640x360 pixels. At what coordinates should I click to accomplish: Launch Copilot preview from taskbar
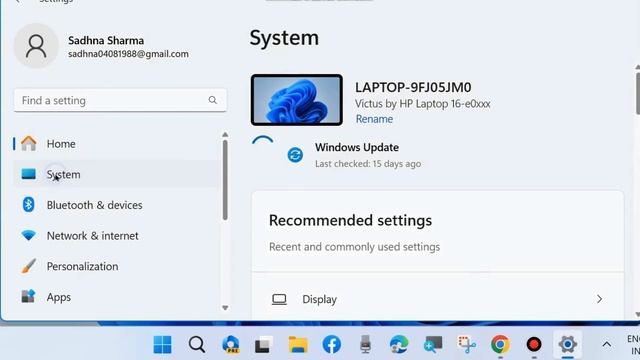coord(231,344)
